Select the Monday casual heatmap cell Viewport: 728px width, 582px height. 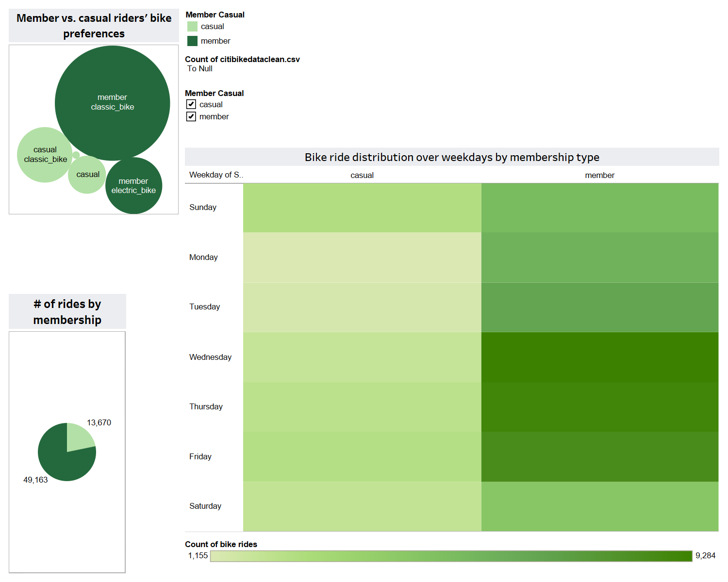(x=362, y=257)
